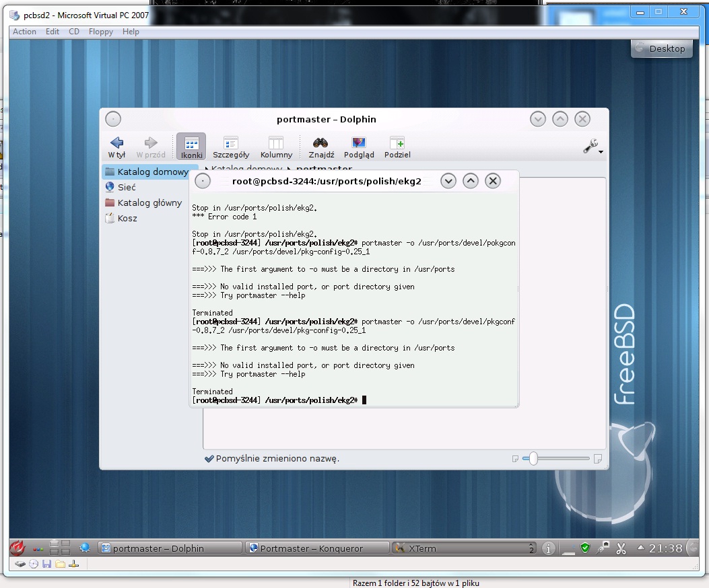Click CD drive icon in Virtual PC status bar
The height and width of the screenshot is (588, 709).
point(34,564)
